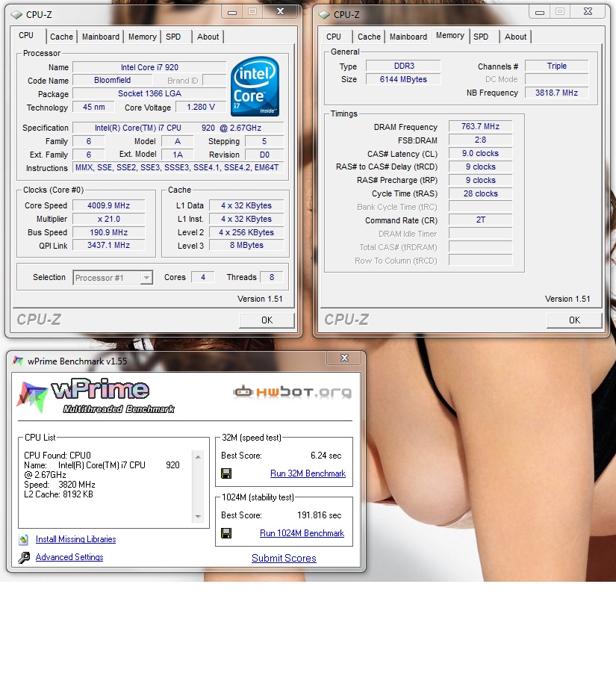616x699 pixels.
Task: Minimize the left CPU-Z window
Action: (x=232, y=12)
